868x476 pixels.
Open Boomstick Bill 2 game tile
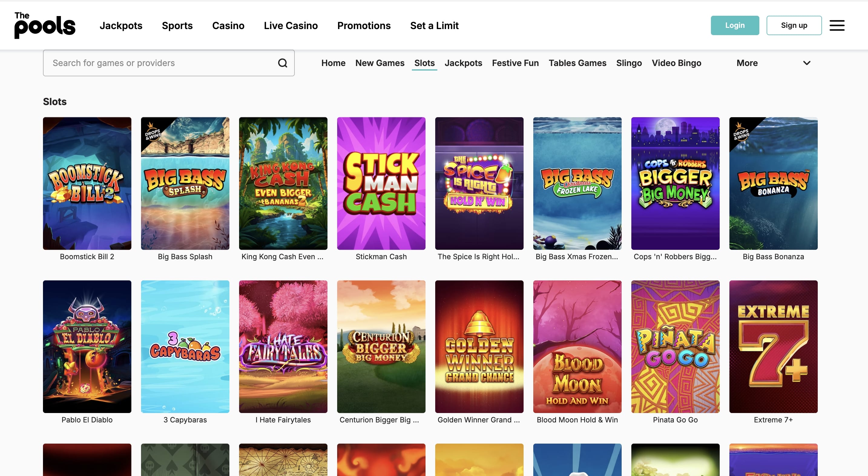tap(87, 183)
